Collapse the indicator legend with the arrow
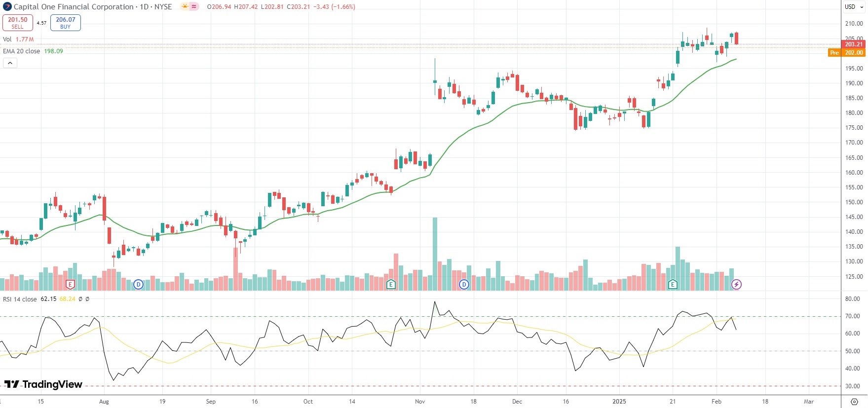 click(10, 63)
